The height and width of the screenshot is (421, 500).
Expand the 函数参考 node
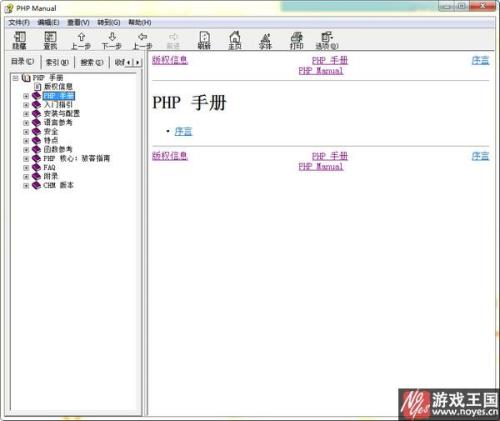coord(26,150)
